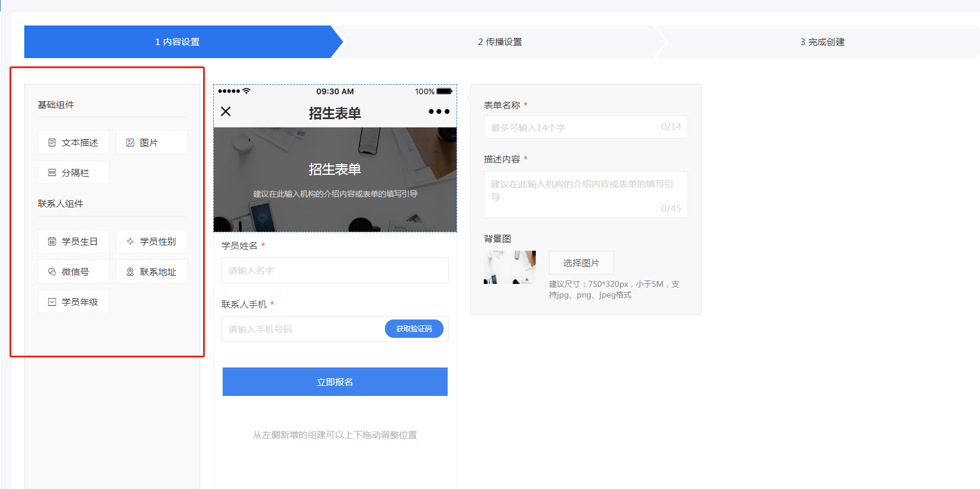Click the 学员姓名 name input
The height and width of the screenshot is (489, 980).
(x=335, y=270)
